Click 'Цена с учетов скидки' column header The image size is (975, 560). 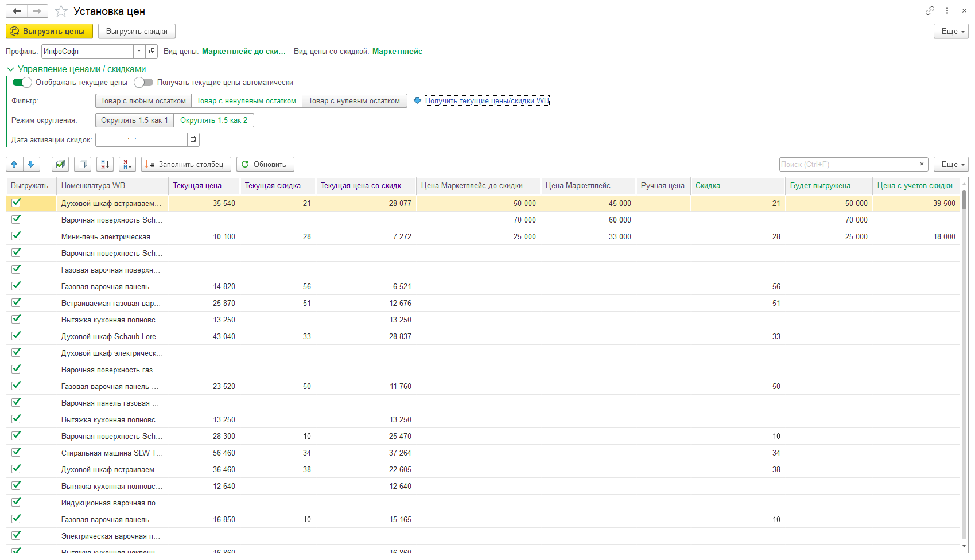tap(916, 185)
